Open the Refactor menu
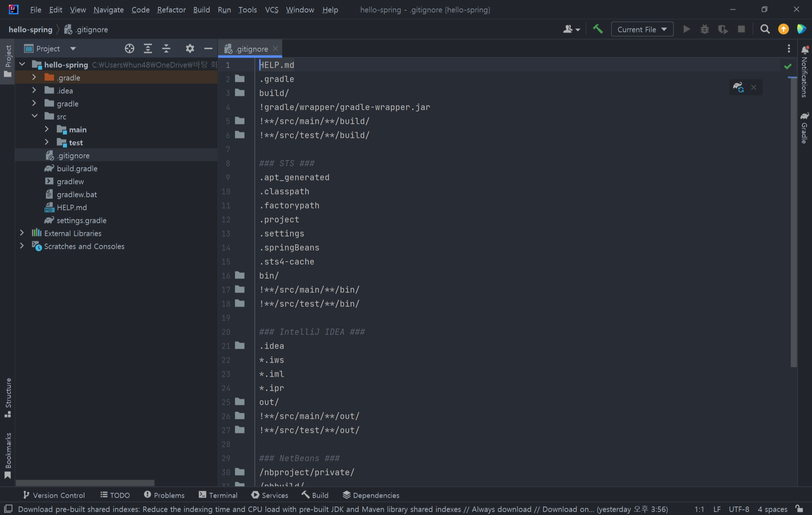 (171, 10)
